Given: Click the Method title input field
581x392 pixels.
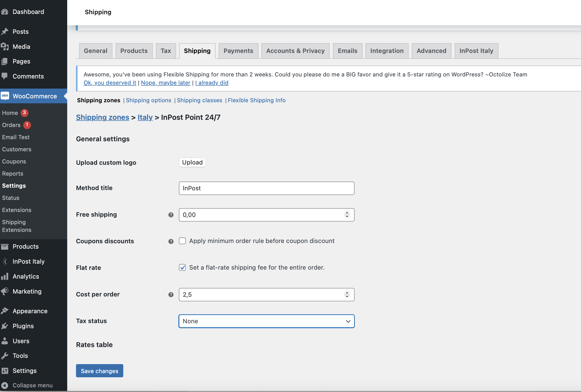Looking at the screenshot, I should tap(266, 188).
